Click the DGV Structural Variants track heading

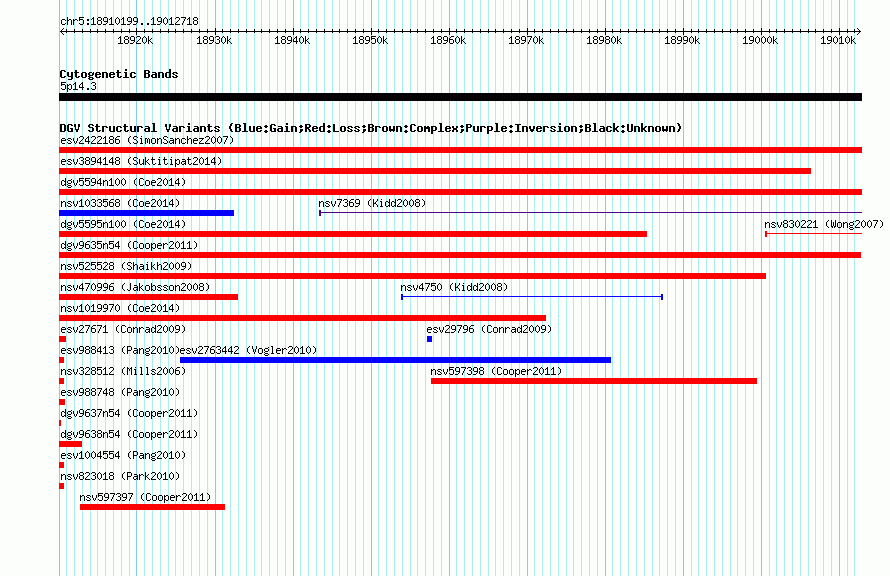tap(371, 128)
